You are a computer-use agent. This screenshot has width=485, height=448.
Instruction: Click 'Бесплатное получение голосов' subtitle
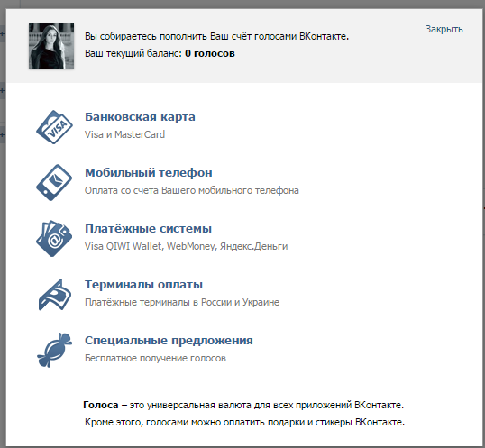click(155, 358)
